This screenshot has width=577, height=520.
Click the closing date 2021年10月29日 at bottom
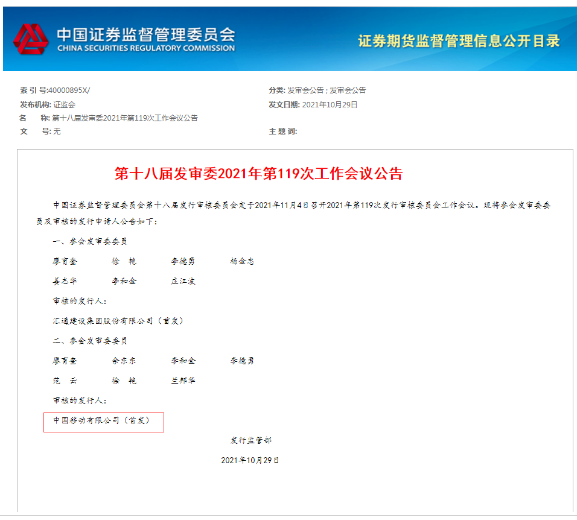pos(249,460)
